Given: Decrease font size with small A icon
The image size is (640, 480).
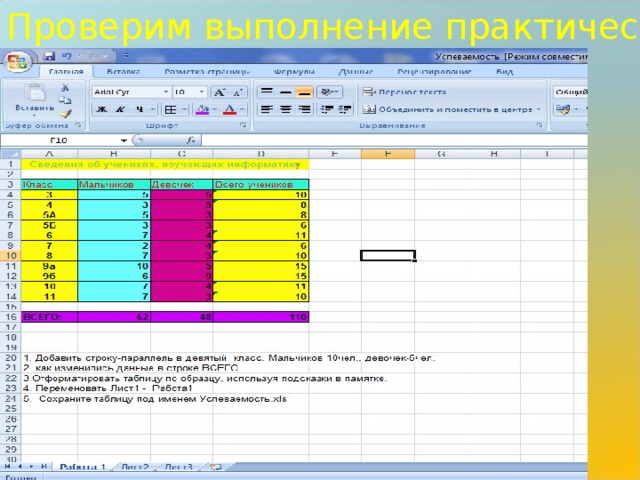Looking at the screenshot, I should click(238, 93).
